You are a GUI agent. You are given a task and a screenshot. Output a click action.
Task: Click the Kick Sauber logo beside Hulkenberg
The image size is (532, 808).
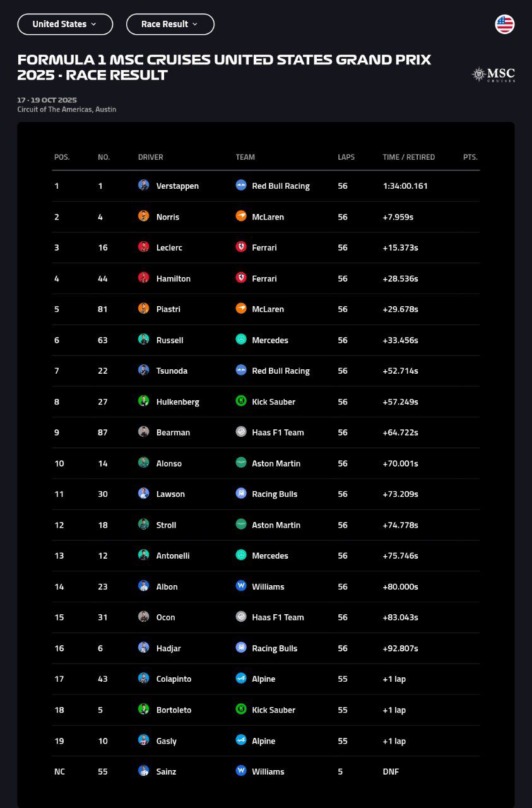[x=241, y=401]
